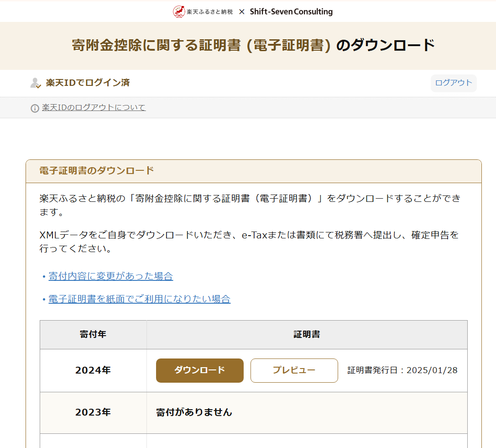Click the main page title heading
496x448 pixels.
pyautogui.click(x=253, y=46)
